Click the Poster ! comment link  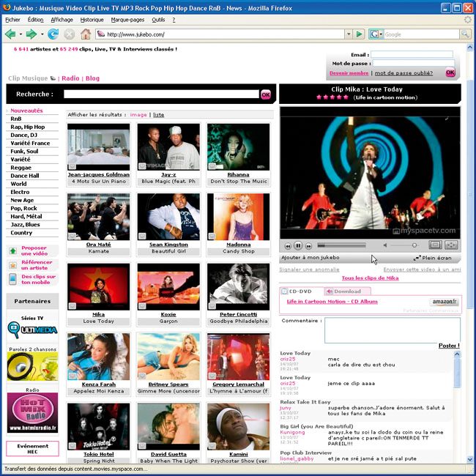(449, 346)
